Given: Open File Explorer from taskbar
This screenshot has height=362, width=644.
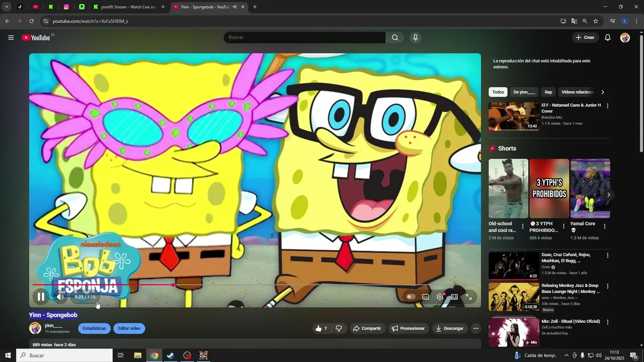Looking at the screenshot, I should click(137, 355).
